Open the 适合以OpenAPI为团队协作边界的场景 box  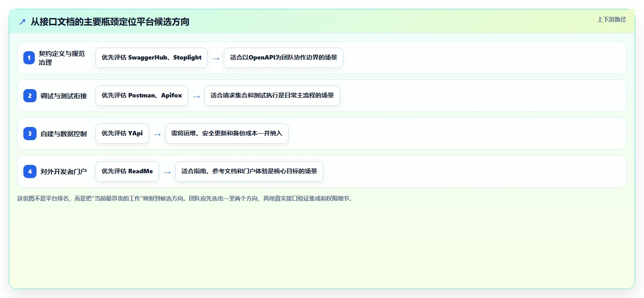pyautogui.click(x=283, y=58)
